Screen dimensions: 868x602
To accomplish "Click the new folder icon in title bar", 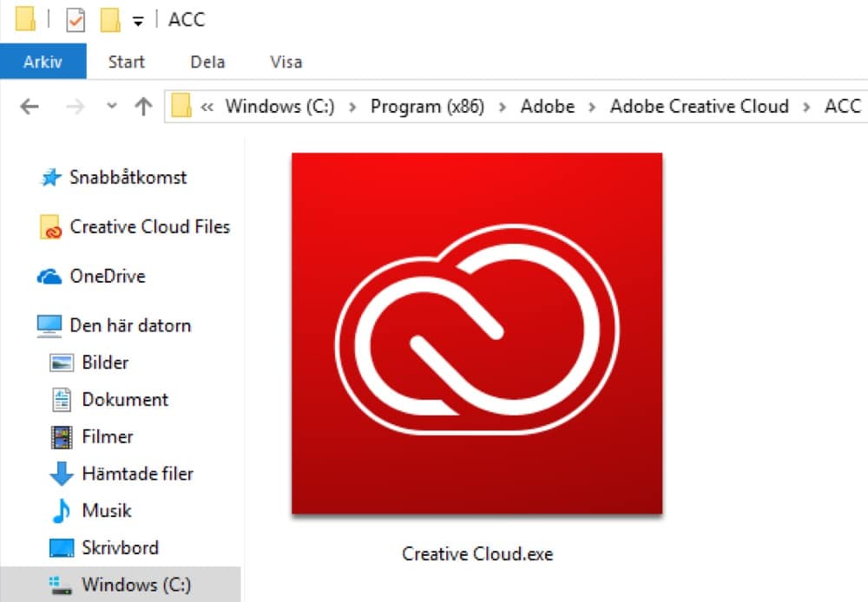I will pos(109,20).
